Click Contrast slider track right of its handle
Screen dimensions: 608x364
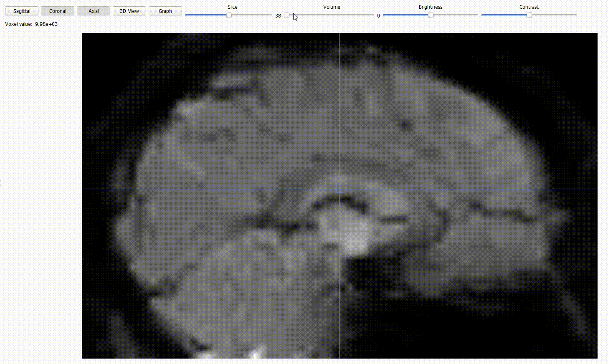point(555,15)
